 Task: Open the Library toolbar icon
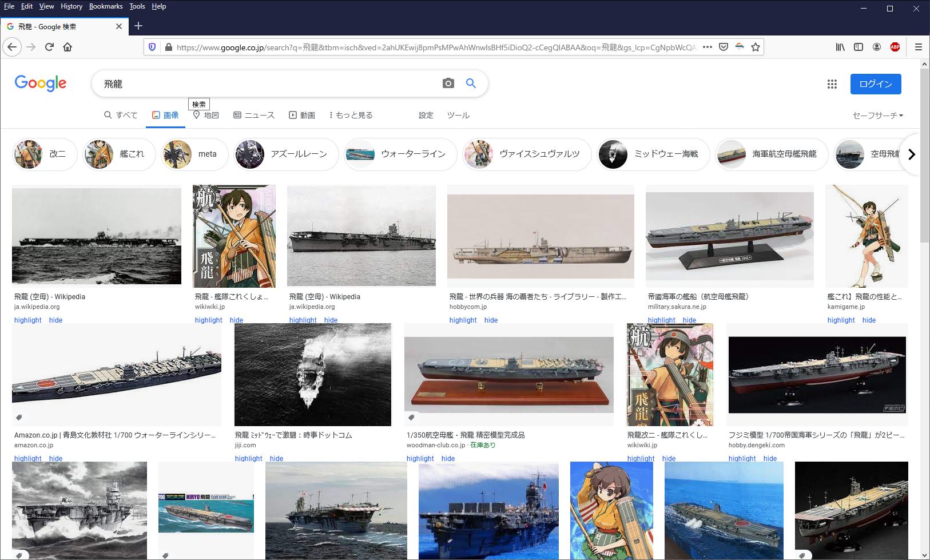840,47
